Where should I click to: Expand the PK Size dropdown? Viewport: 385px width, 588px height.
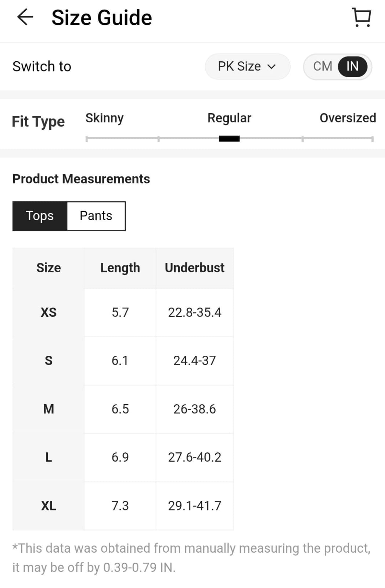pos(247,67)
